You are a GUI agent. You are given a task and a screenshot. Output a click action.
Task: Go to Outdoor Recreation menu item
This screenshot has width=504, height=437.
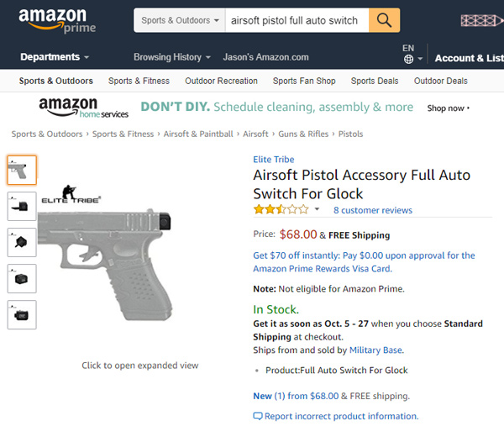point(221,81)
